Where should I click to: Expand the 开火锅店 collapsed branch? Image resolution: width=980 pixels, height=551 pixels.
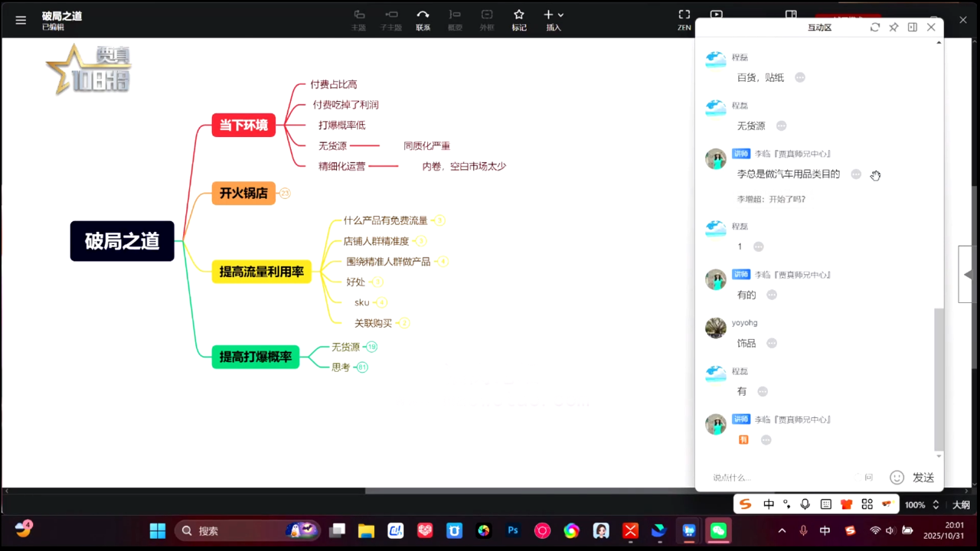pyautogui.click(x=285, y=194)
